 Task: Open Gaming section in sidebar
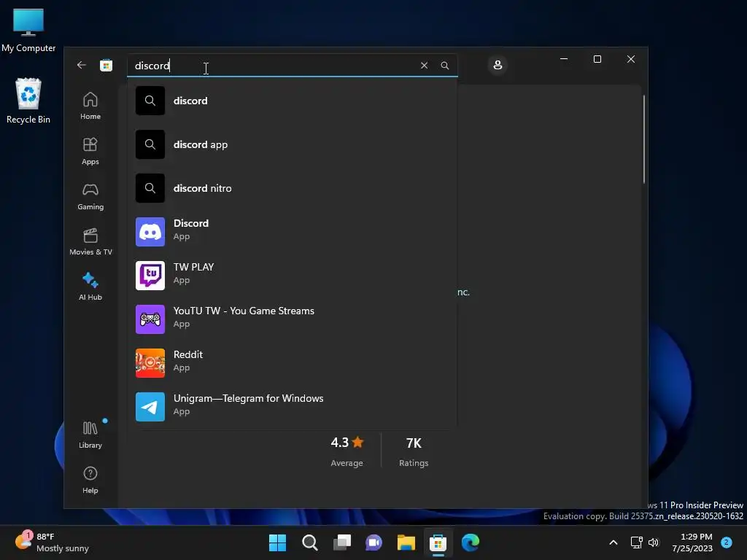(90, 196)
